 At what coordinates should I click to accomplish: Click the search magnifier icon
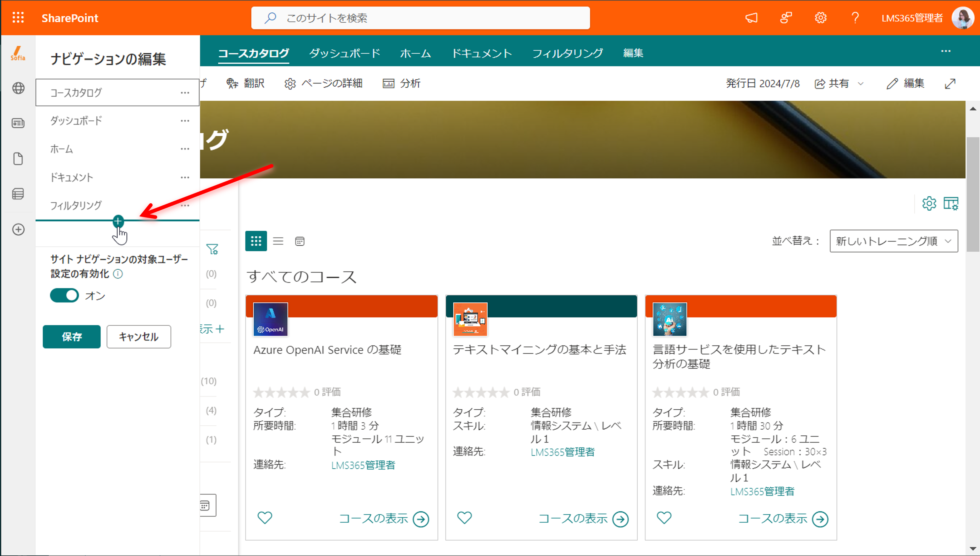point(270,18)
